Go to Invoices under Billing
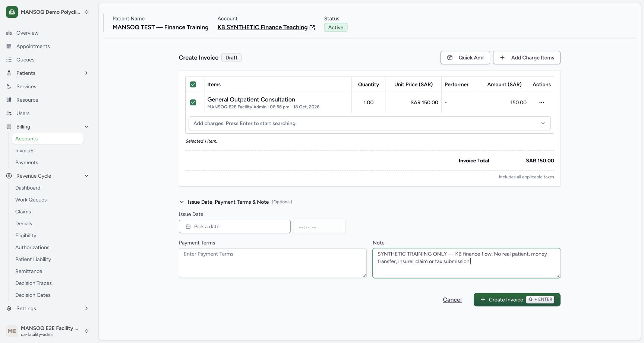This screenshot has width=644, height=343. 25,150
